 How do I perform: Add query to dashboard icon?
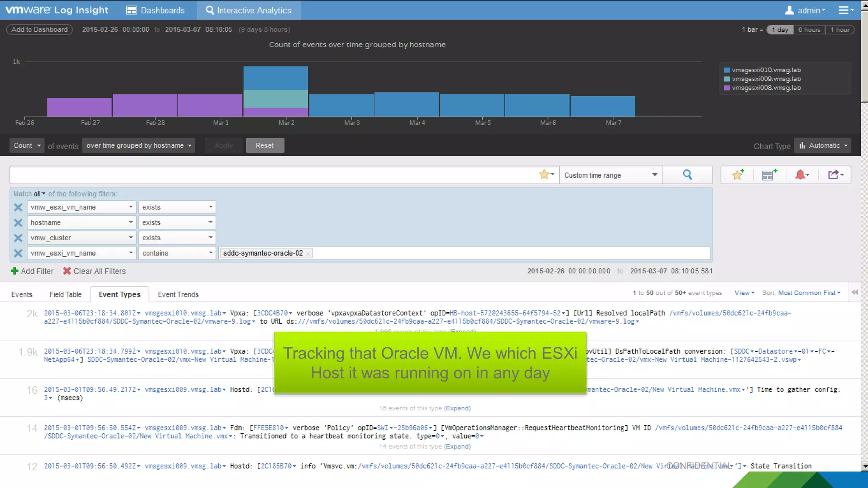click(770, 175)
